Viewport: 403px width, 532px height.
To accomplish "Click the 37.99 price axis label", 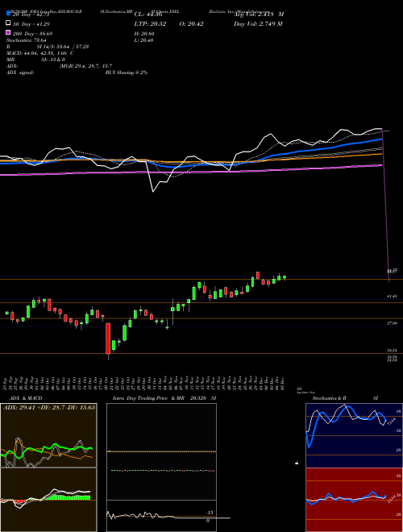I will pyautogui.click(x=392, y=323).
